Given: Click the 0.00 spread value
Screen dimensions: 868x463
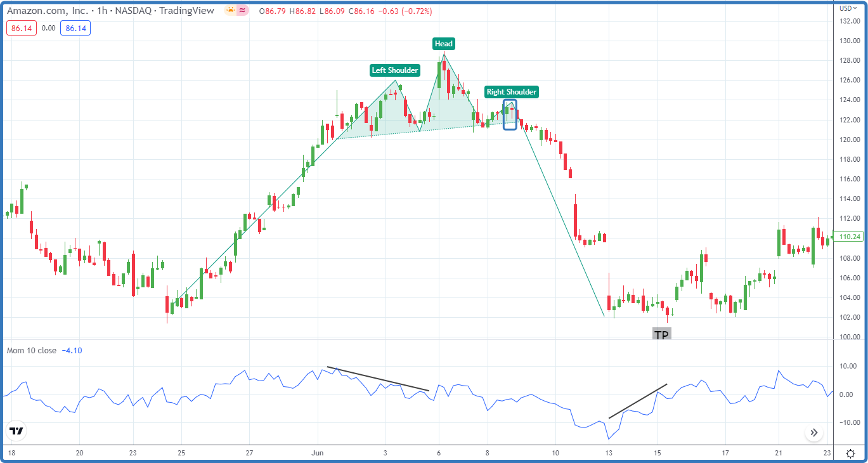Looking at the screenshot, I should [x=48, y=28].
